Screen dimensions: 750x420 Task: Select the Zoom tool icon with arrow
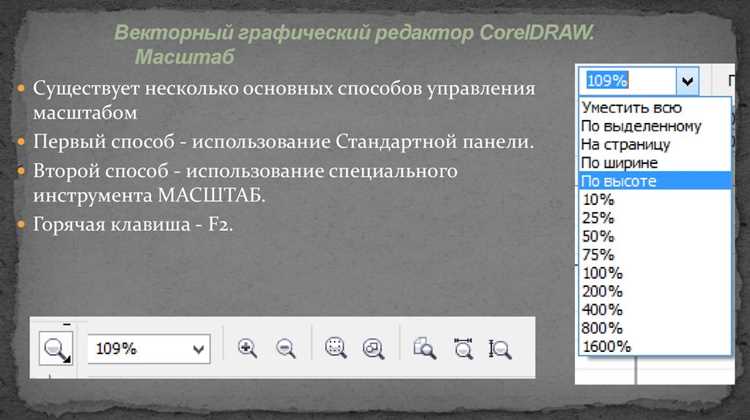[x=56, y=348]
